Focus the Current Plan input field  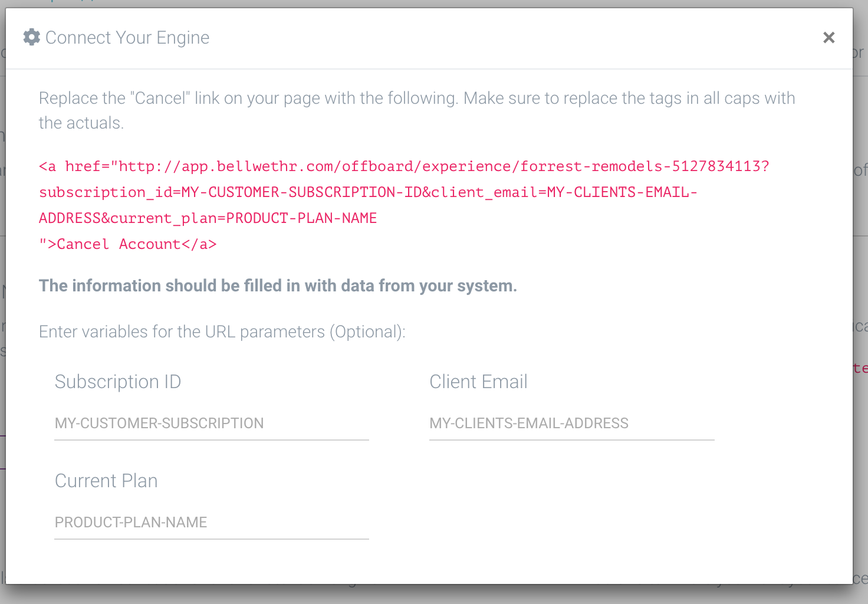[212, 523]
